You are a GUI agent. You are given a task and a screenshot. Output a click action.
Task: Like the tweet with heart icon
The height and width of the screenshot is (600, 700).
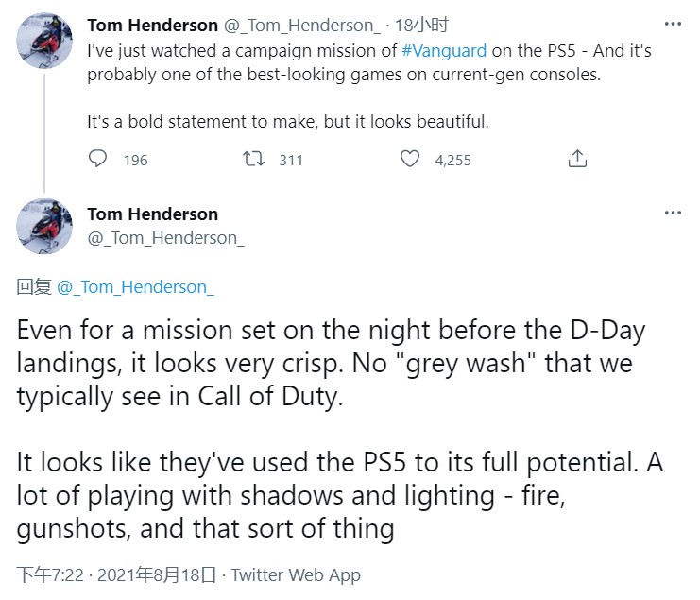(409, 160)
